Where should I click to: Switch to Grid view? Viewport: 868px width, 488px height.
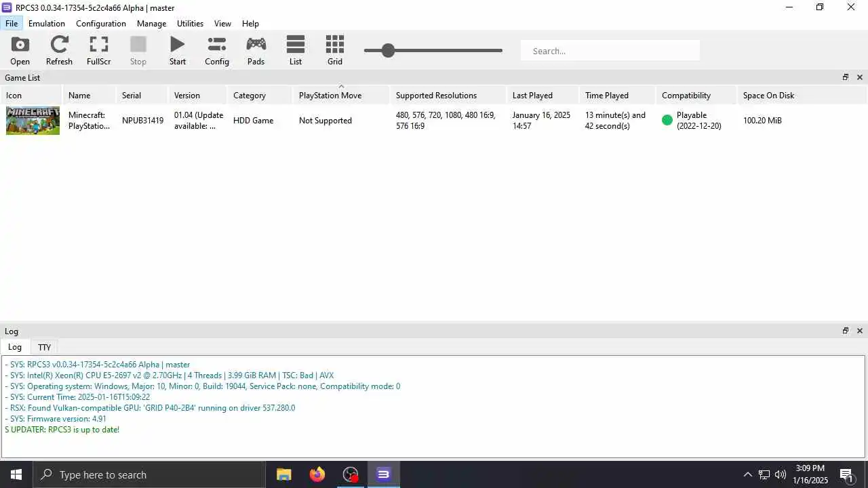tap(334, 51)
